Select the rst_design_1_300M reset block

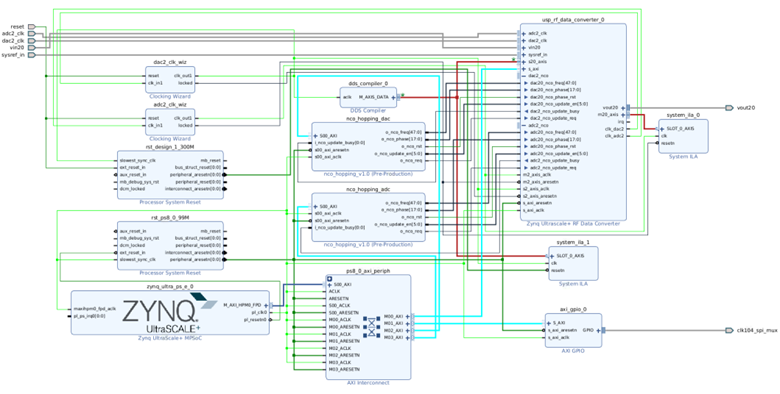pos(170,175)
